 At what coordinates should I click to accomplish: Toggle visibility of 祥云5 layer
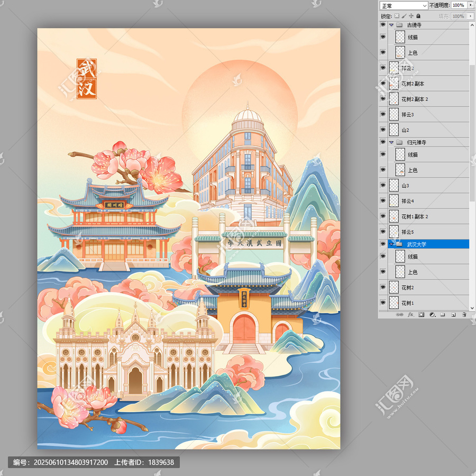[383, 232]
